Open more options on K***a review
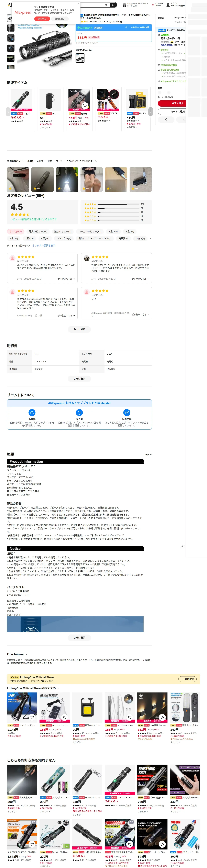This screenshot has width=207, height=868. point(74,315)
